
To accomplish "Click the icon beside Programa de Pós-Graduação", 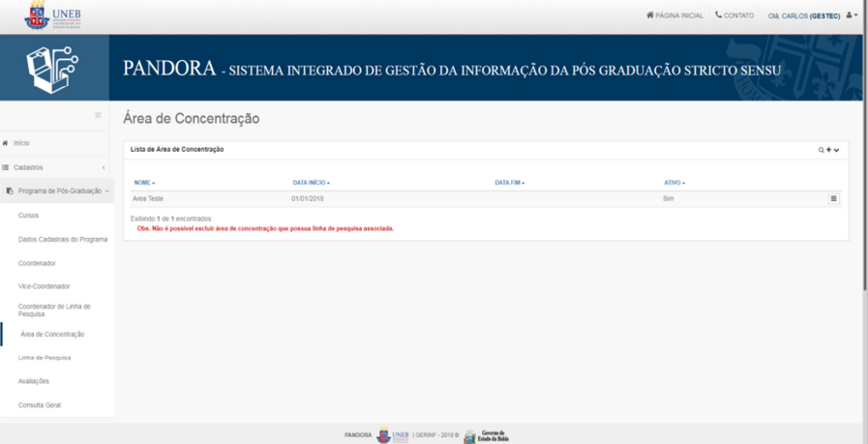I will click(10, 191).
